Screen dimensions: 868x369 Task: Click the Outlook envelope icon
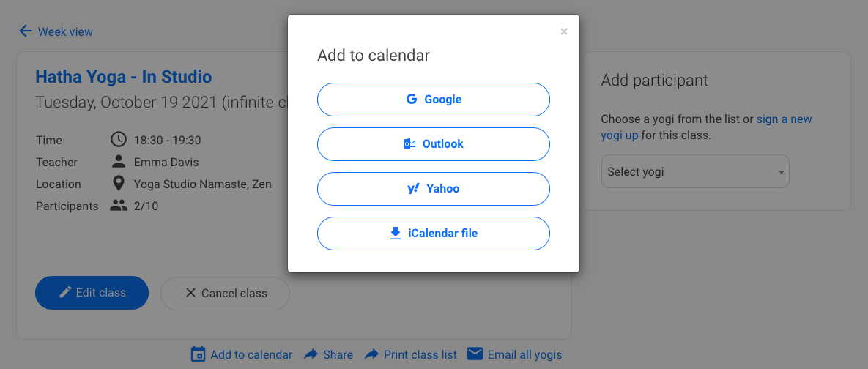tap(409, 144)
